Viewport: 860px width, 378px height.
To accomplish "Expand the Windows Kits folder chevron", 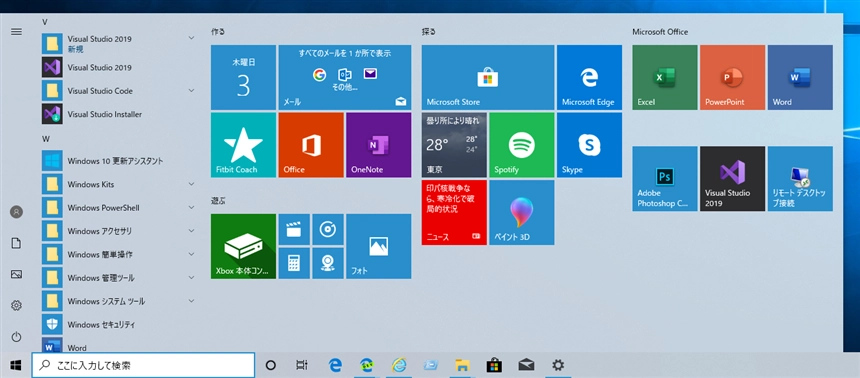I will click(x=191, y=183).
